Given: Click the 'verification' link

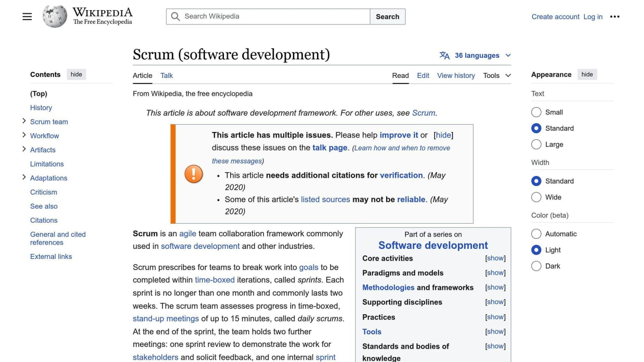Looking at the screenshot, I should (x=401, y=175).
